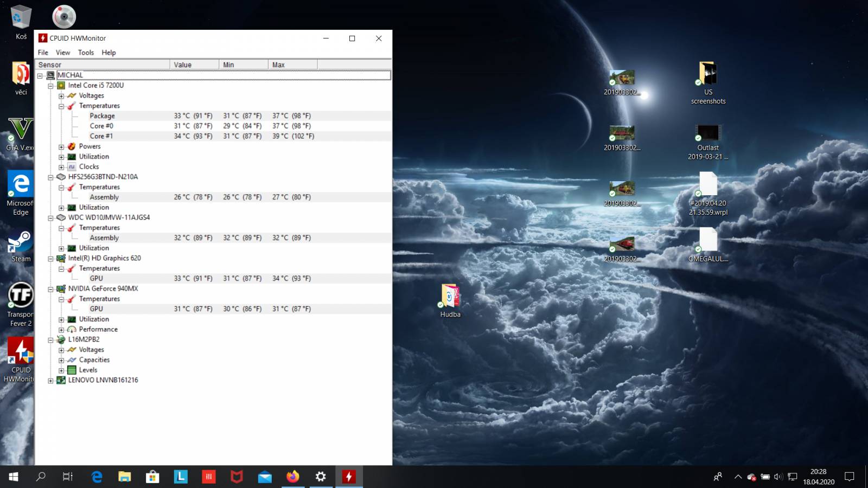Expand the CPU Voltages node
868x488 pixels.
tap(61, 96)
